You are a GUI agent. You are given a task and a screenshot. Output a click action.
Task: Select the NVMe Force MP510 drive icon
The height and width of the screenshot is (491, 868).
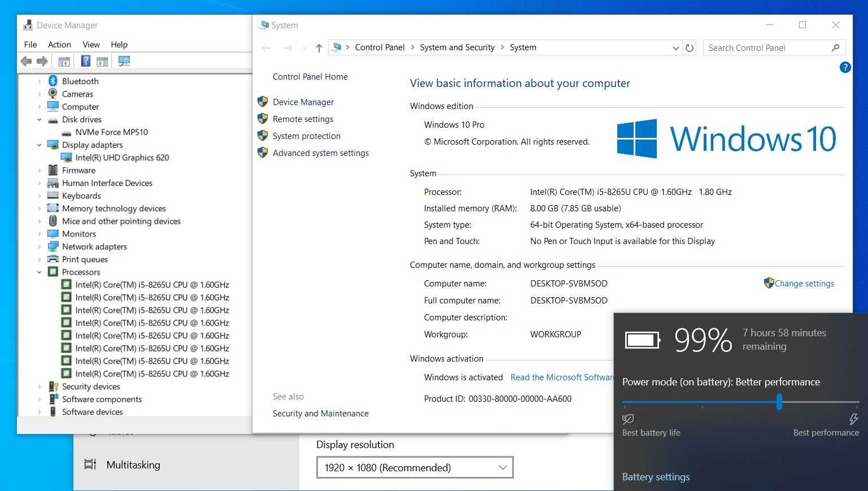tap(67, 132)
